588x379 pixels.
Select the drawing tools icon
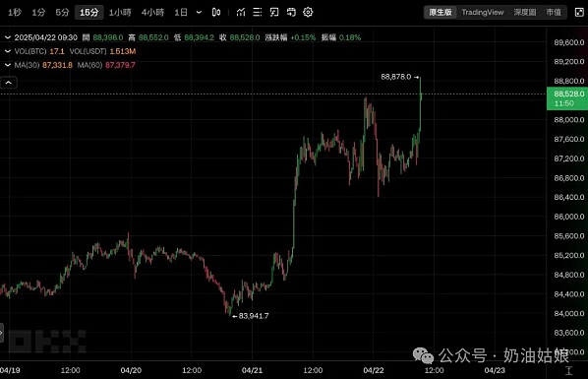click(x=274, y=13)
